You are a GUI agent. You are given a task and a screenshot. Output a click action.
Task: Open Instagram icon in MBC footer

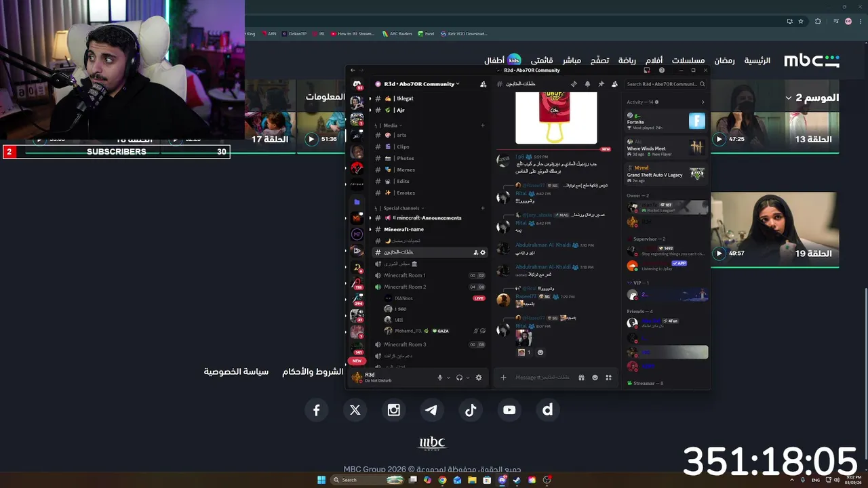(393, 409)
